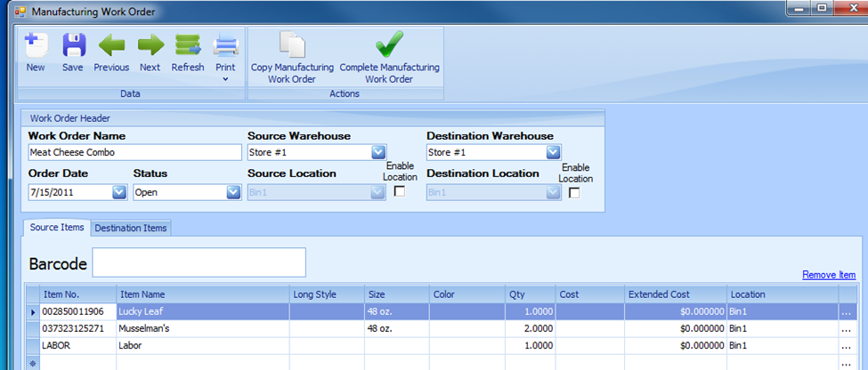Viewport: 868px width, 370px height.
Task: Refresh the work order data
Action: [x=188, y=45]
